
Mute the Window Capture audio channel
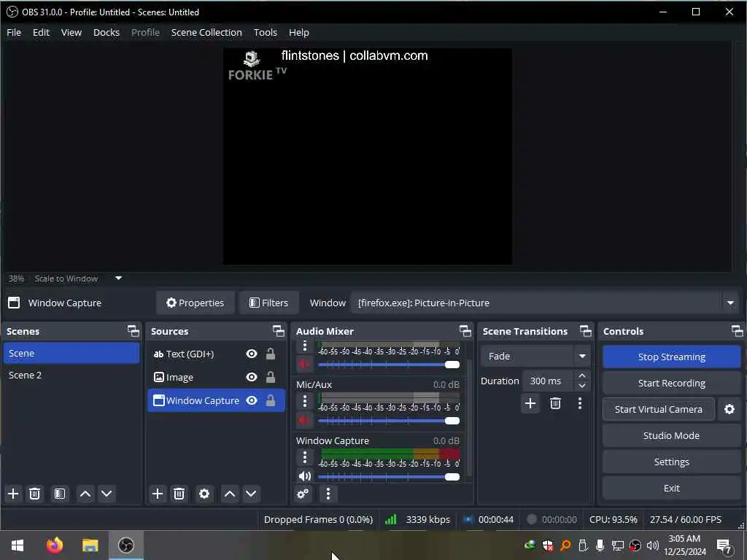[x=304, y=476]
